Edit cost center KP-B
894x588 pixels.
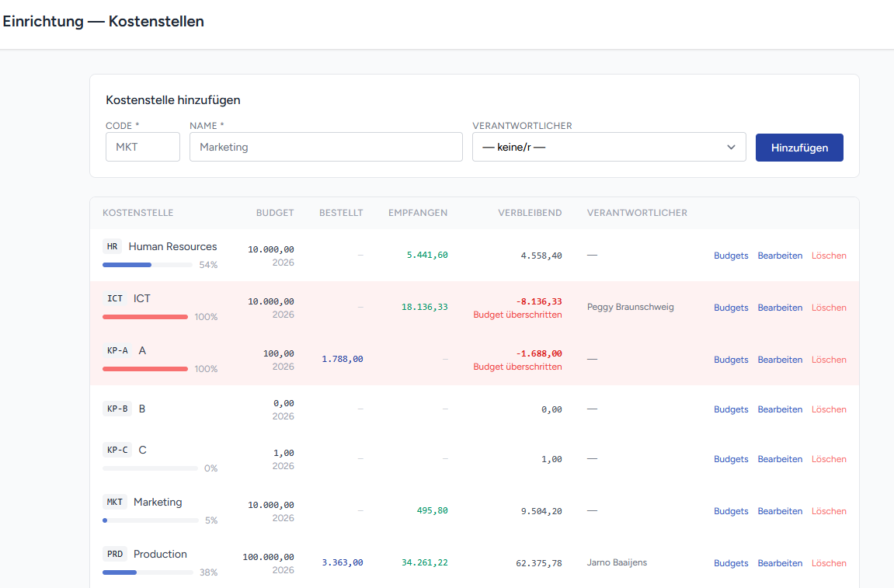780,409
